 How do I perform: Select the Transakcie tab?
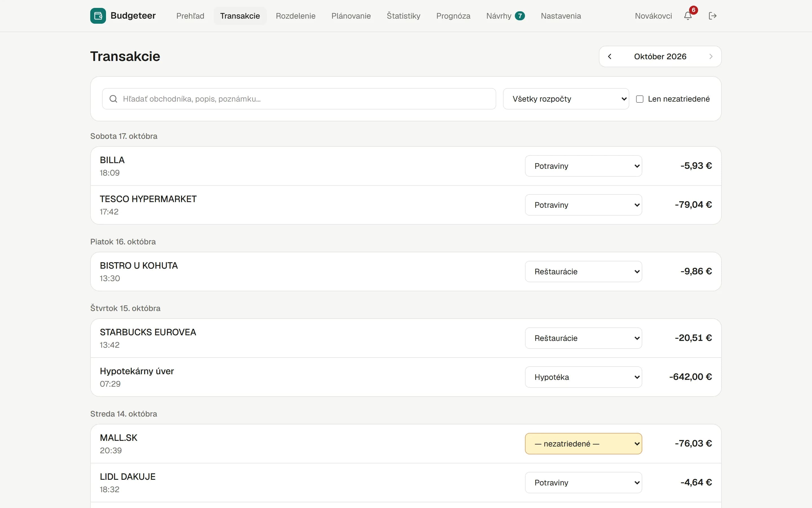240,16
